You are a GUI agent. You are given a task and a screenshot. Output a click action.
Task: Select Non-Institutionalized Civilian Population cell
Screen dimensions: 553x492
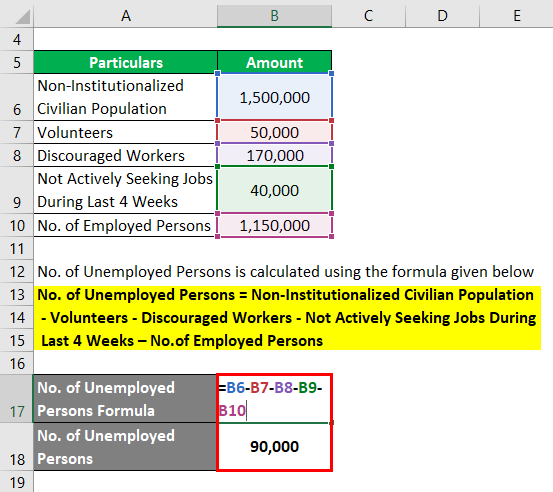coord(126,97)
